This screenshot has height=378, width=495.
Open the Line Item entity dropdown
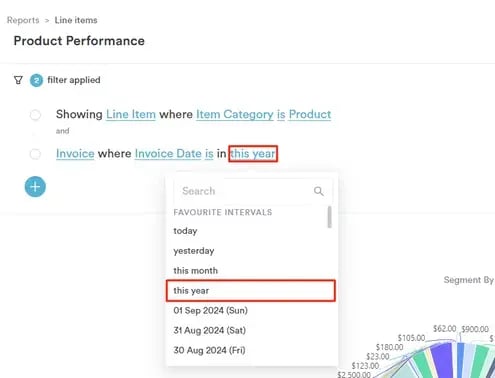tap(131, 114)
